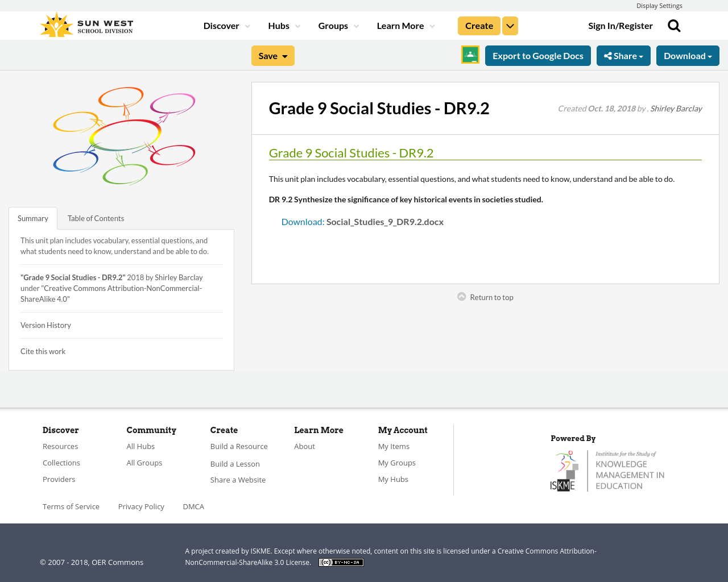Image resolution: width=728 pixels, height=582 pixels.
Task: Open Display Settings
Action: (659, 5)
